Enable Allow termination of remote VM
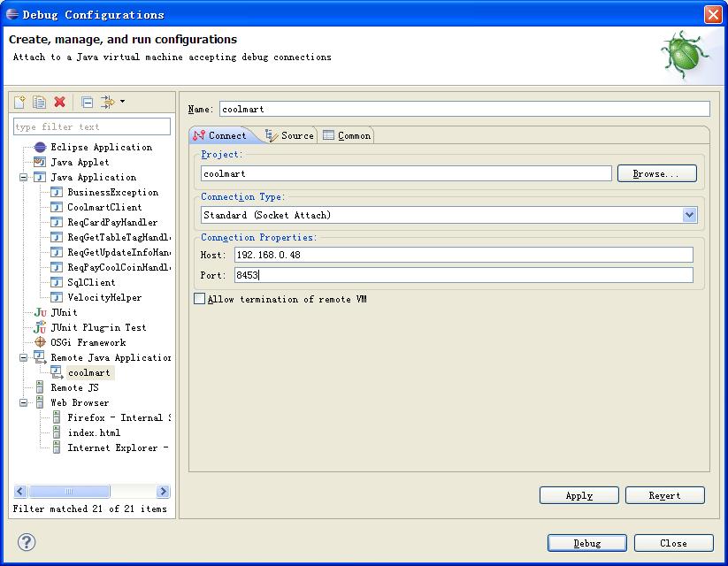 tap(199, 299)
